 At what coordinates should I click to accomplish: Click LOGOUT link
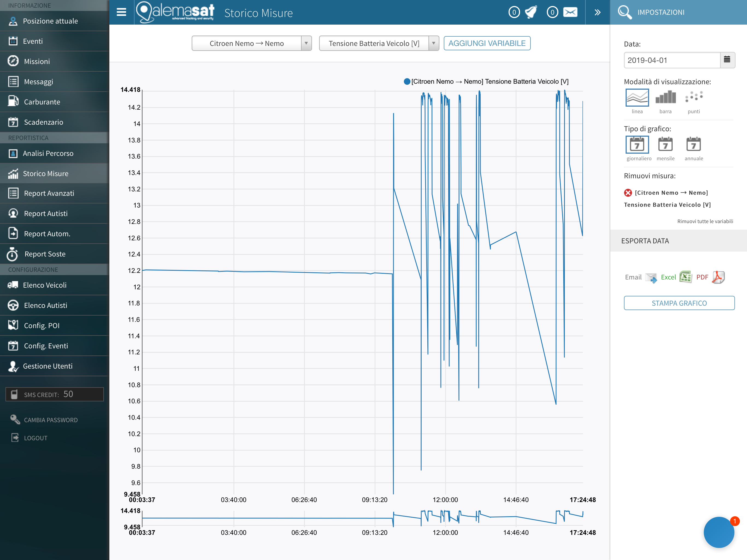click(x=36, y=438)
